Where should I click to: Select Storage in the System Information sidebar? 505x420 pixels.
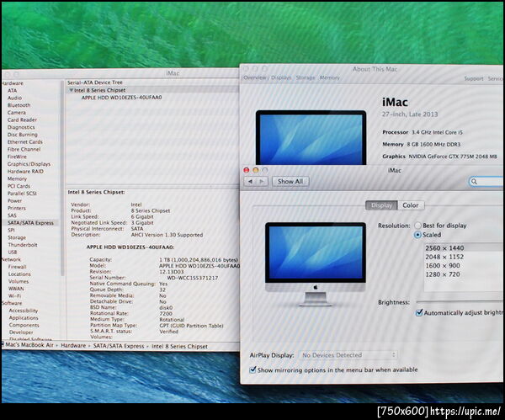point(17,237)
